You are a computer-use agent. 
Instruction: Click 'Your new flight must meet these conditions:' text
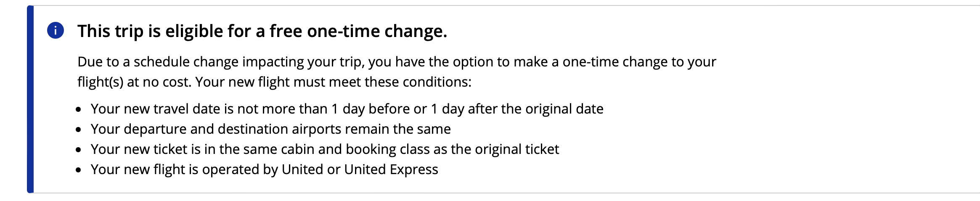(333, 82)
